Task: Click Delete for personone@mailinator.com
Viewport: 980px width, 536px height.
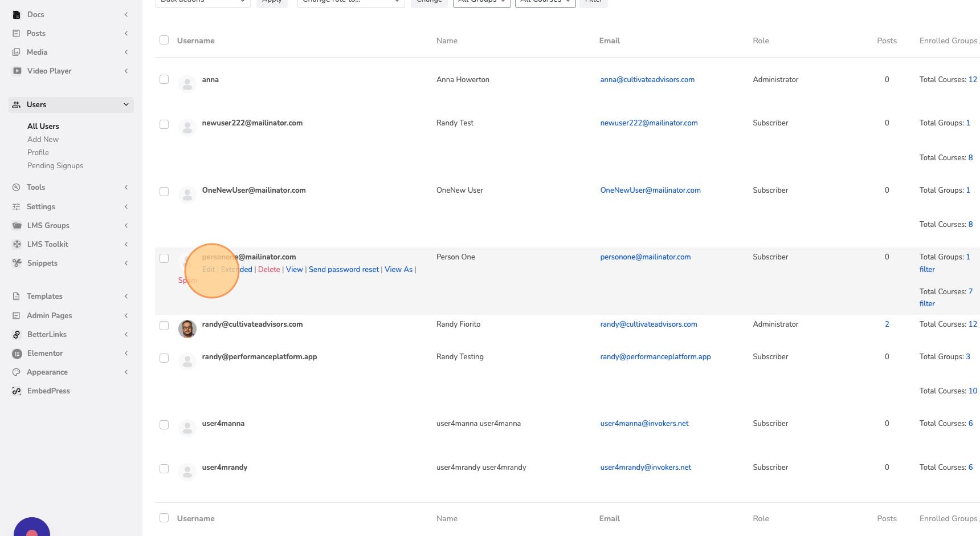Action: pos(269,269)
